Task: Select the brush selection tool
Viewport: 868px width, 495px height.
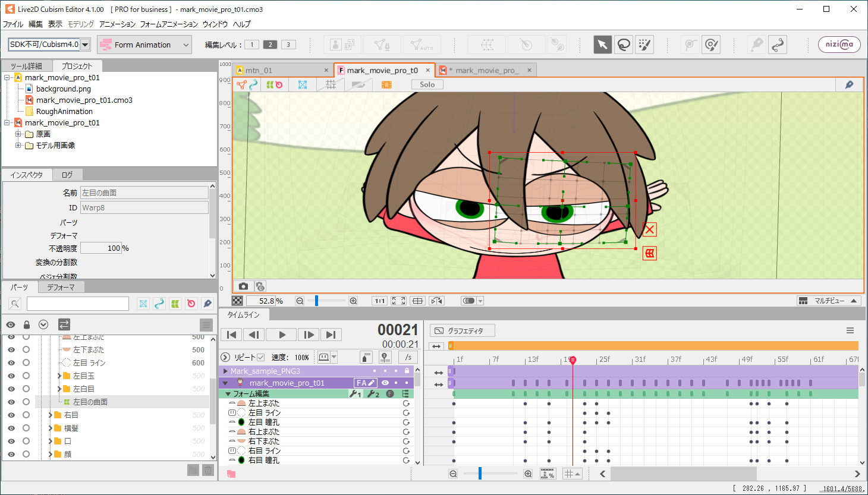Action: [x=644, y=45]
